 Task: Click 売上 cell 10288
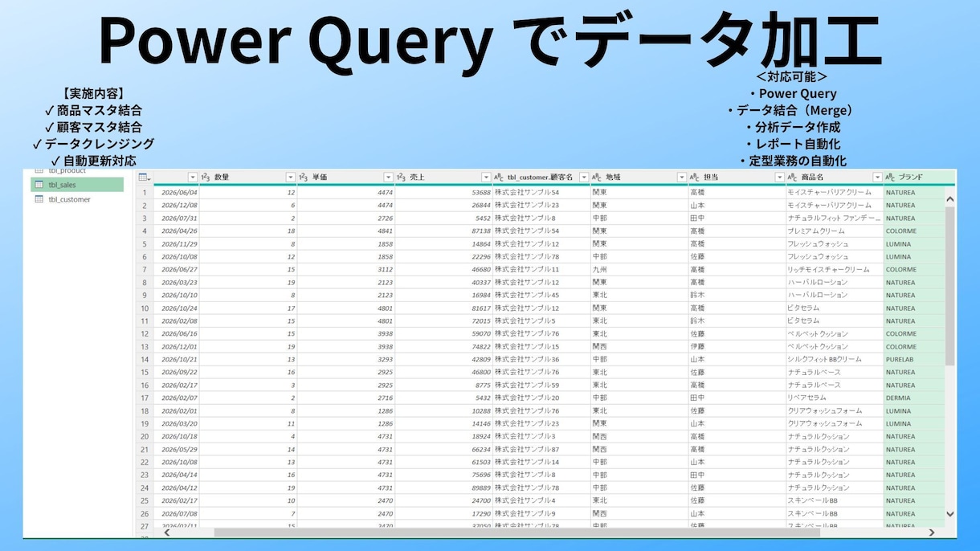(x=443, y=411)
